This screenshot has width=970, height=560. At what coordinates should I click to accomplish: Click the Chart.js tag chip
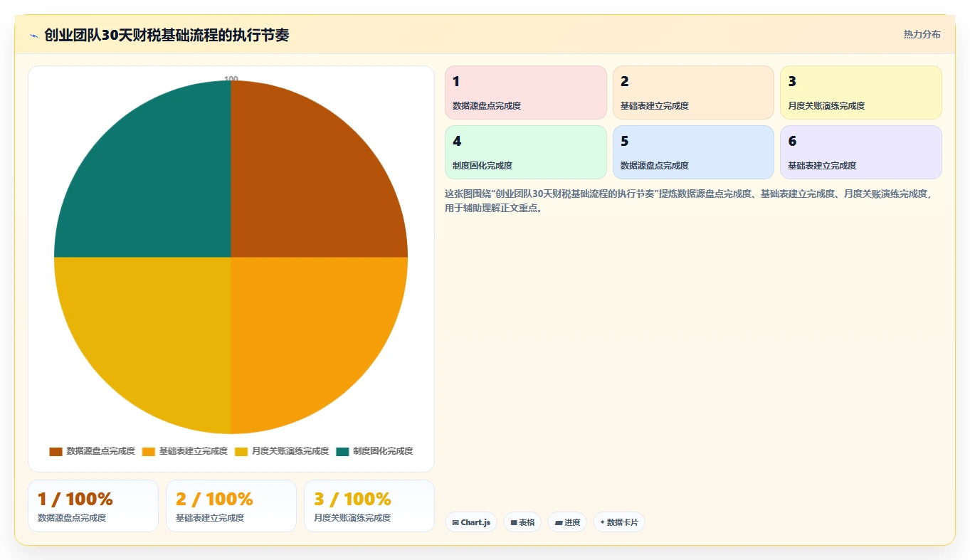[471, 522]
